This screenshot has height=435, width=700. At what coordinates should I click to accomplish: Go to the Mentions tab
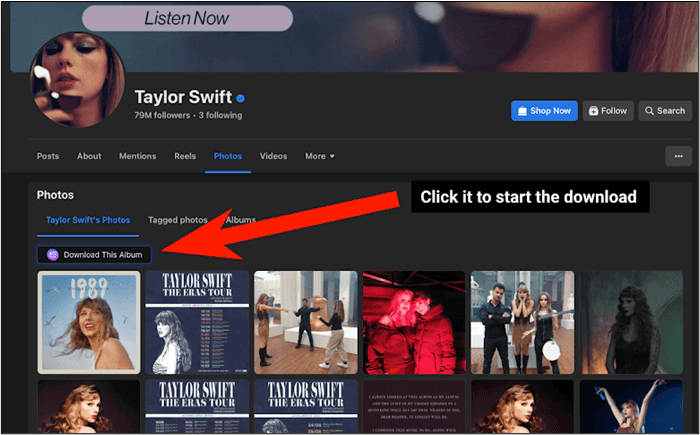(137, 156)
